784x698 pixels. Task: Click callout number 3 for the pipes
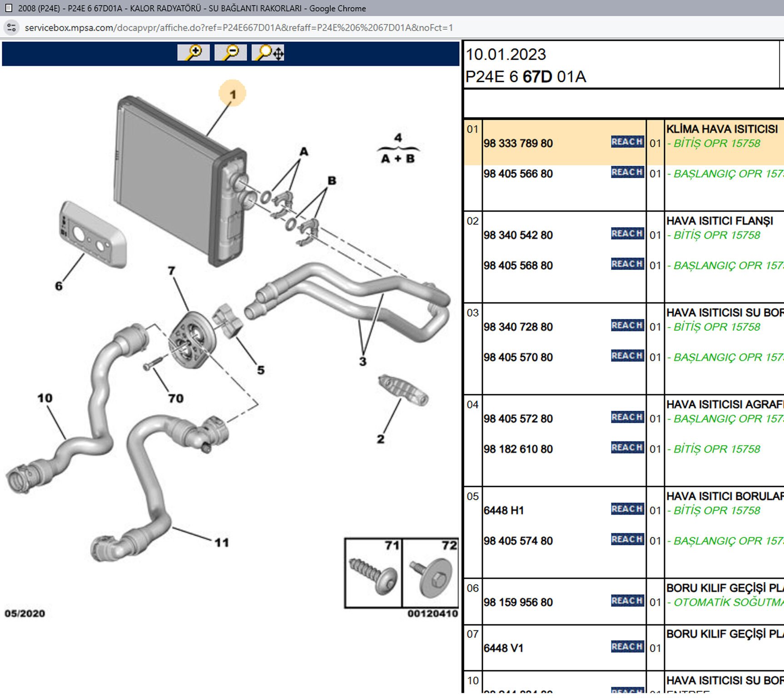click(x=362, y=362)
